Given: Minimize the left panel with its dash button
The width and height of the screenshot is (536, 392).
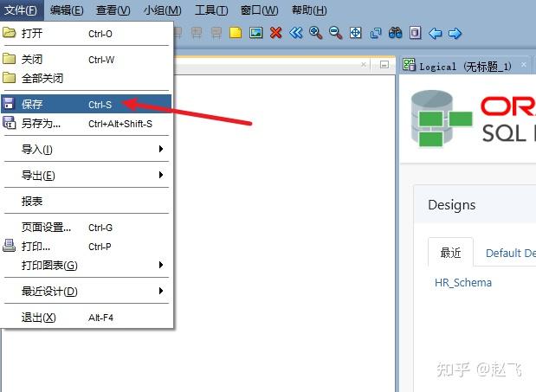Looking at the screenshot, I should pos(384,65).
